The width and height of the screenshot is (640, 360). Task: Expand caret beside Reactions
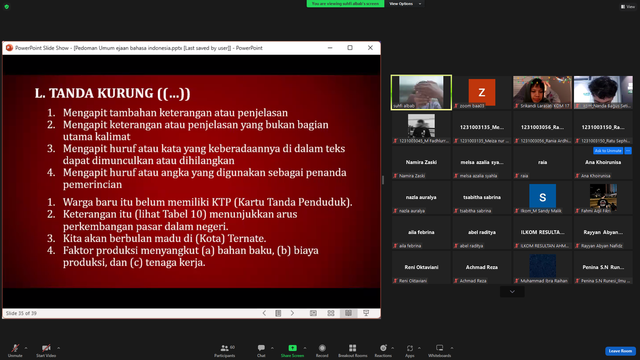point(393,348)
